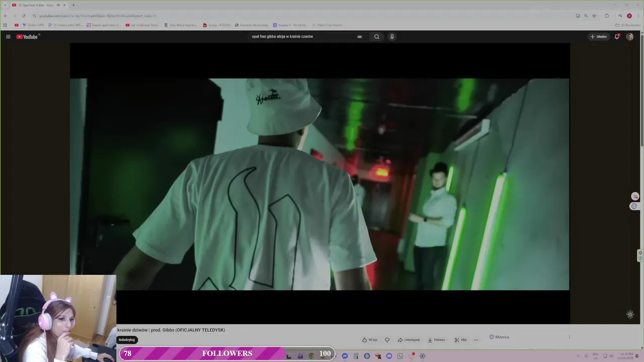Screen dimensions: 644x362
Task: Click the Udostępnij share button
Action: 409,340
